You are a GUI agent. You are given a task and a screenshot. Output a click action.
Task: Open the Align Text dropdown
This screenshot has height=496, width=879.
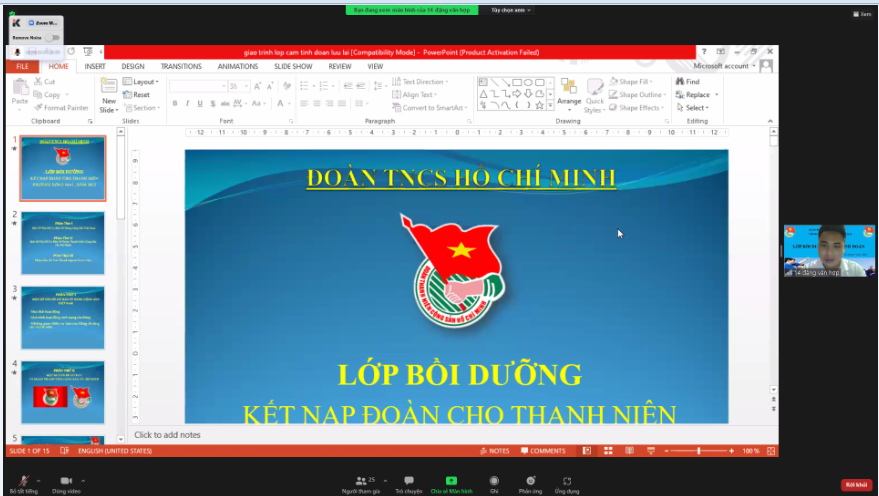415,95
